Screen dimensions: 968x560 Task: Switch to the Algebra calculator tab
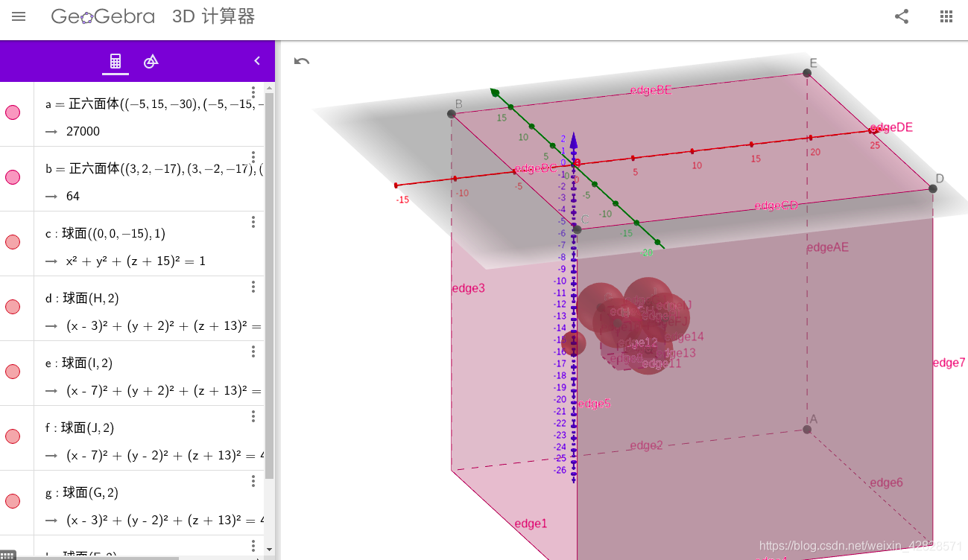click(116, 61)
